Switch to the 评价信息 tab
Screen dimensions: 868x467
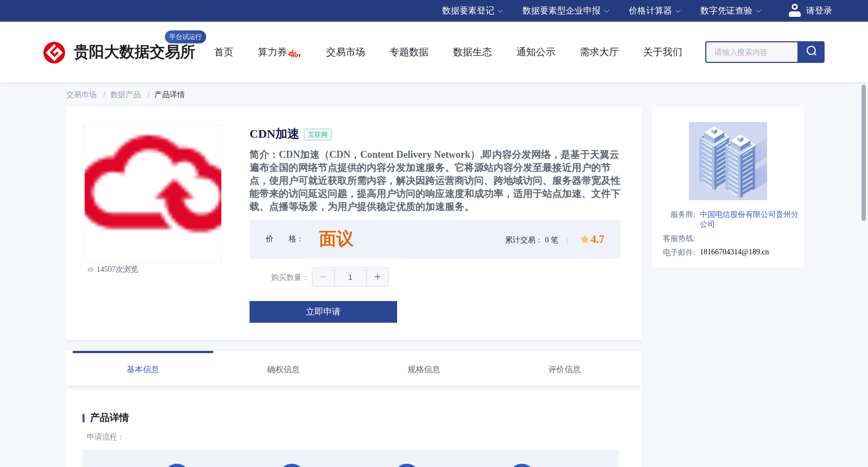[x=564, y=369]
